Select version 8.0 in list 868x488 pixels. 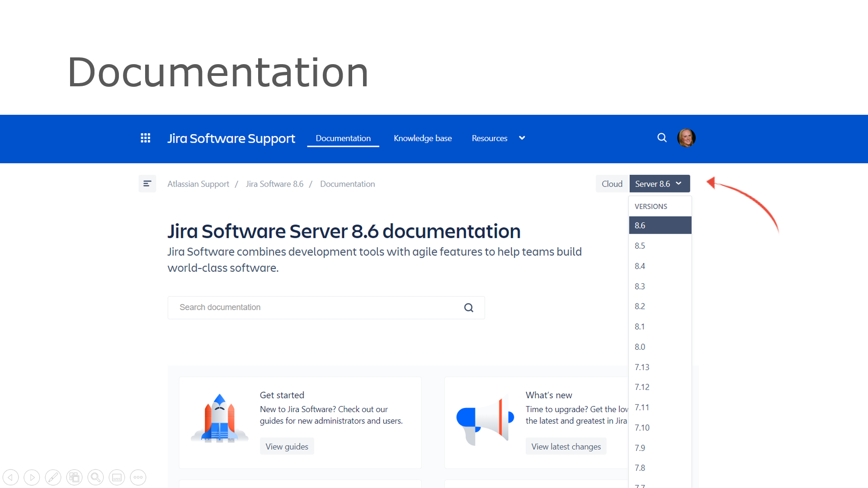pyautogui.click(x=660, y=347)
